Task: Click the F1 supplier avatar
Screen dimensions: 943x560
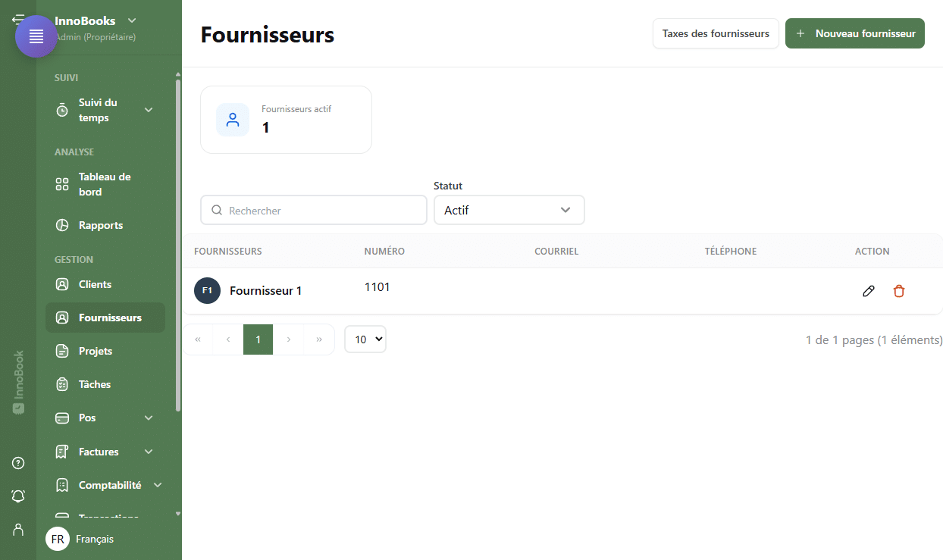Action: coord(207,291)
